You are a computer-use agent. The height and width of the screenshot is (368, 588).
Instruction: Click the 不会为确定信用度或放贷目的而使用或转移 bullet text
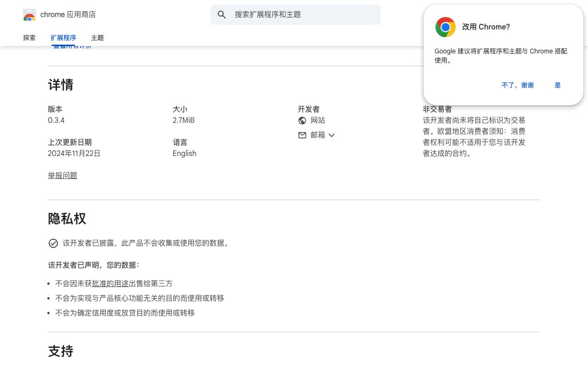click(125, 313)
